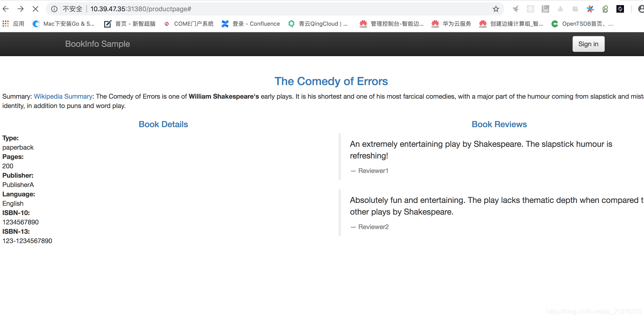
Task: Click the 'Publisher:' label
Action: 18,175
